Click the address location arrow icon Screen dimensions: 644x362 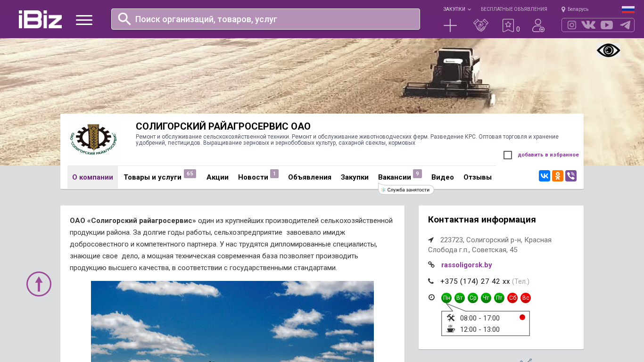click(x=431, y=240)
